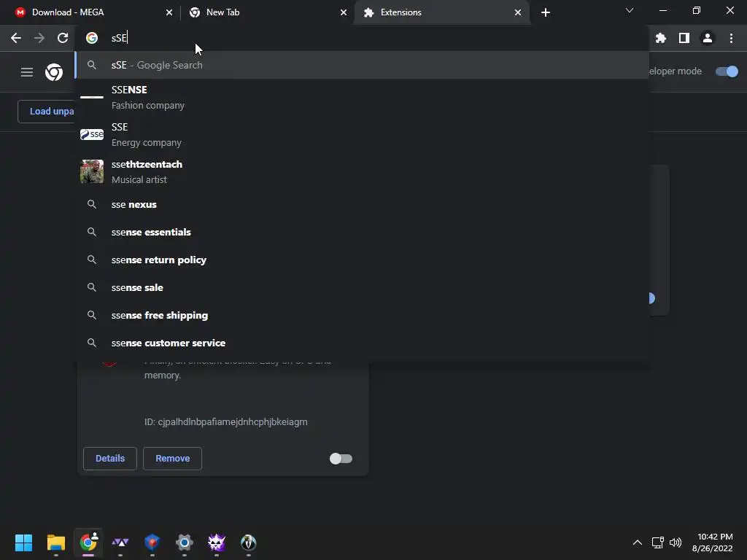The width and height of the screenshot is (747, 560).
Task: Open the browser side panel
Action: (x=684, y=38)
